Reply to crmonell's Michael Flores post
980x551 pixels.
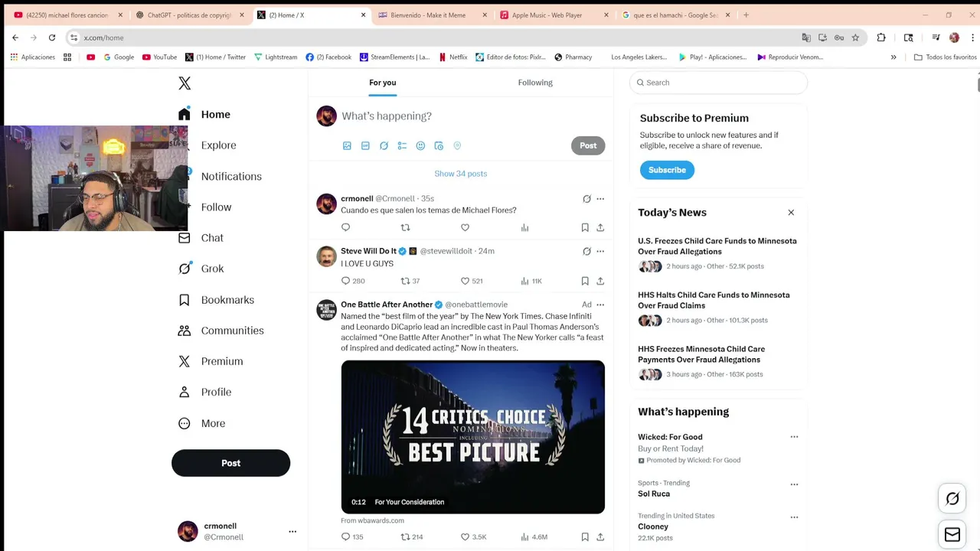click(x=345, y=227)
